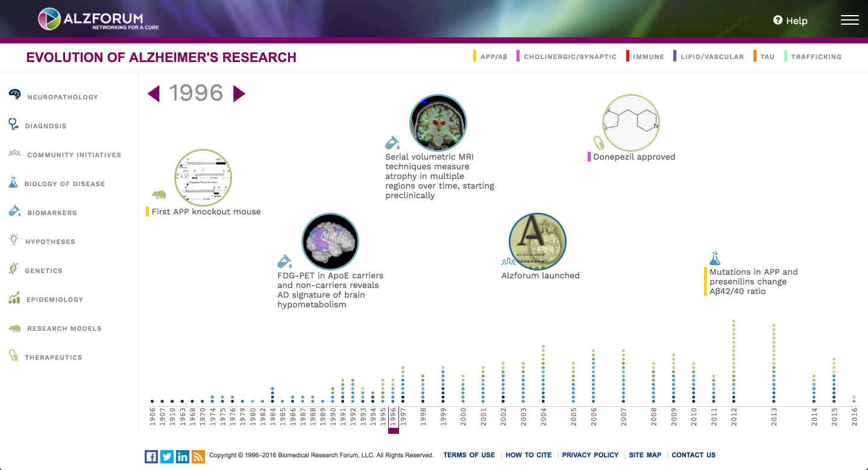This screenshot has width=868, height=470.
Task: Filter by Research Models category
Action: click(64, 328)
